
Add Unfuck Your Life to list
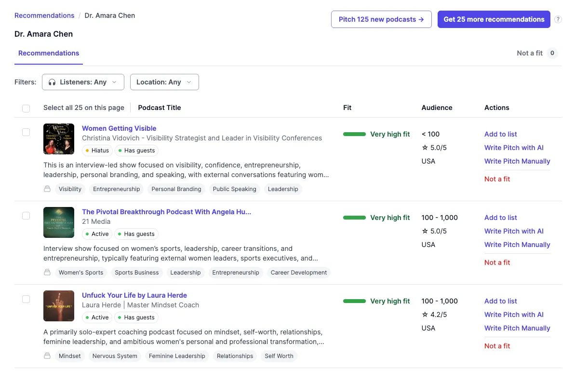click(501, 301)
